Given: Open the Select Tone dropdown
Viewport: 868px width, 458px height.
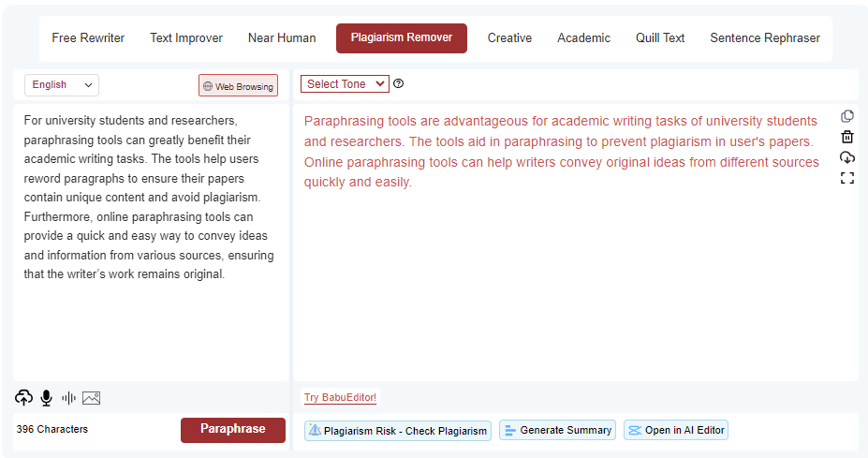Looking at the screenshot, I should tap(345, 83).
